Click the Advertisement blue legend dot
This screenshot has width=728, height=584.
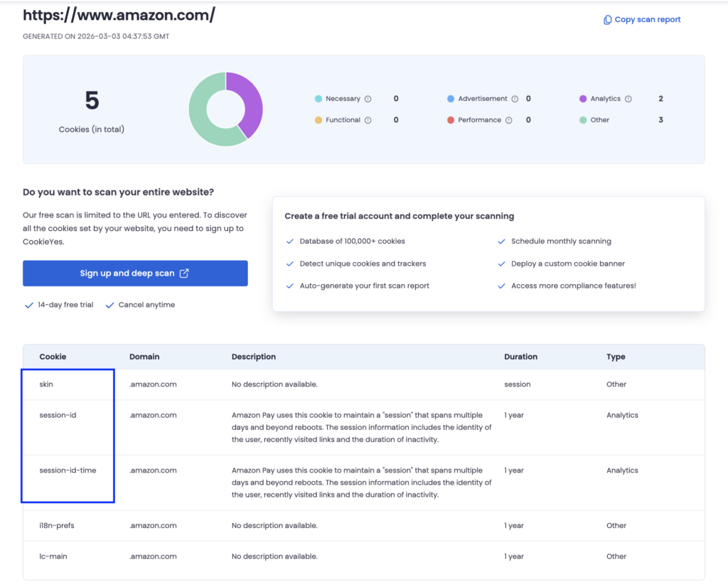point(451,99)
